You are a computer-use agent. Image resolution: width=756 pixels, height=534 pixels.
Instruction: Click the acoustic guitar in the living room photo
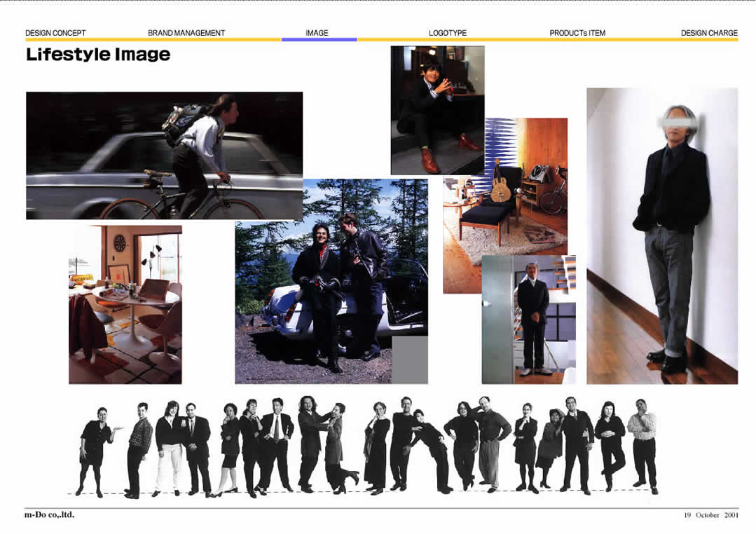pos(498,186)
